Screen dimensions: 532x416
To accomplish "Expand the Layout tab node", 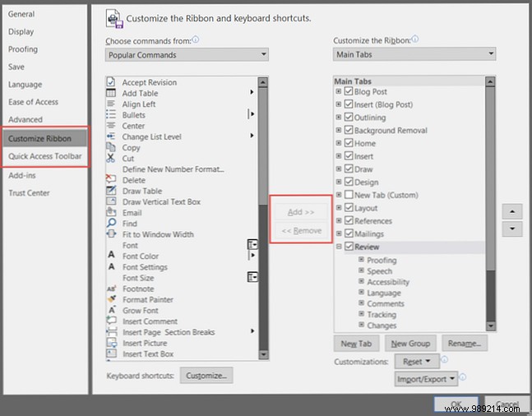I will tap(339, 208).
